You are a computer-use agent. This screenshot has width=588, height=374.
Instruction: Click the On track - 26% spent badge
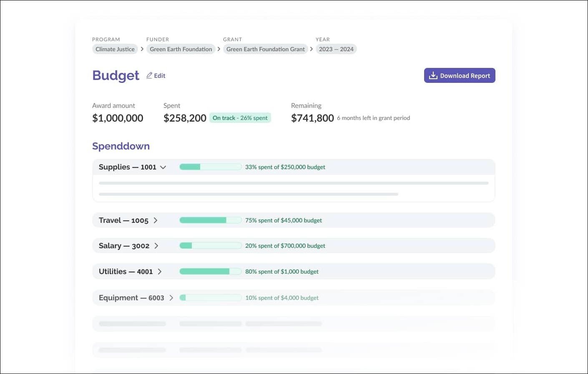240,118
